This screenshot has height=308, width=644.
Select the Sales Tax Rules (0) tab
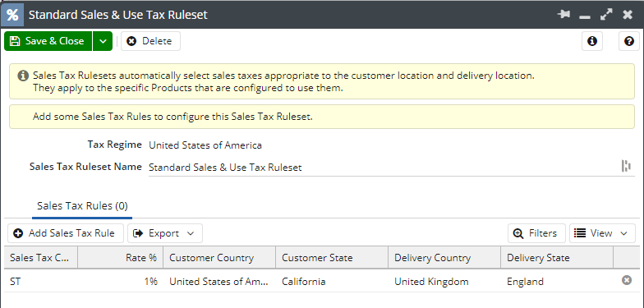[x=82, y=205]
